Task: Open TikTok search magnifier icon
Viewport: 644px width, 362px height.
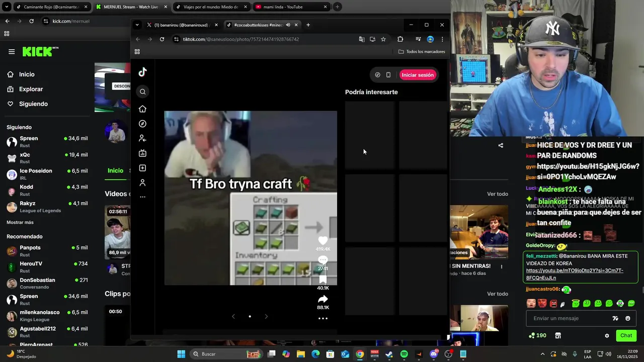Action: pos(143,92)
